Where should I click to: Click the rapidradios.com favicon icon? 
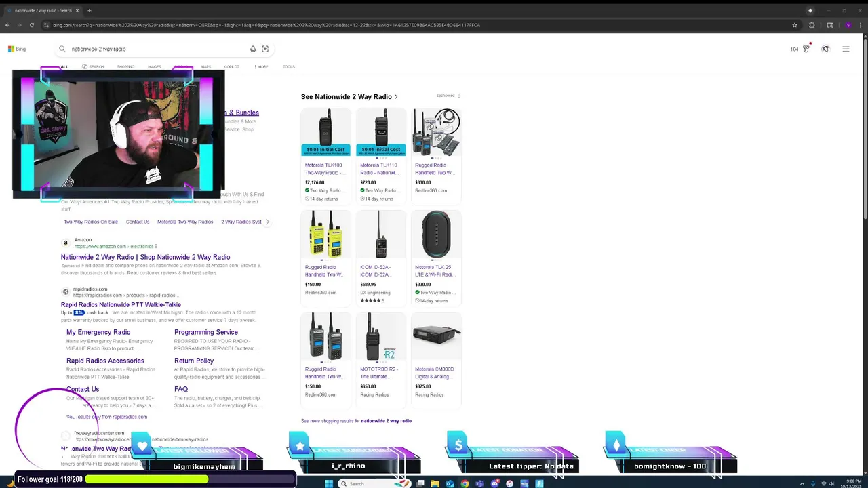pos(66,292)
